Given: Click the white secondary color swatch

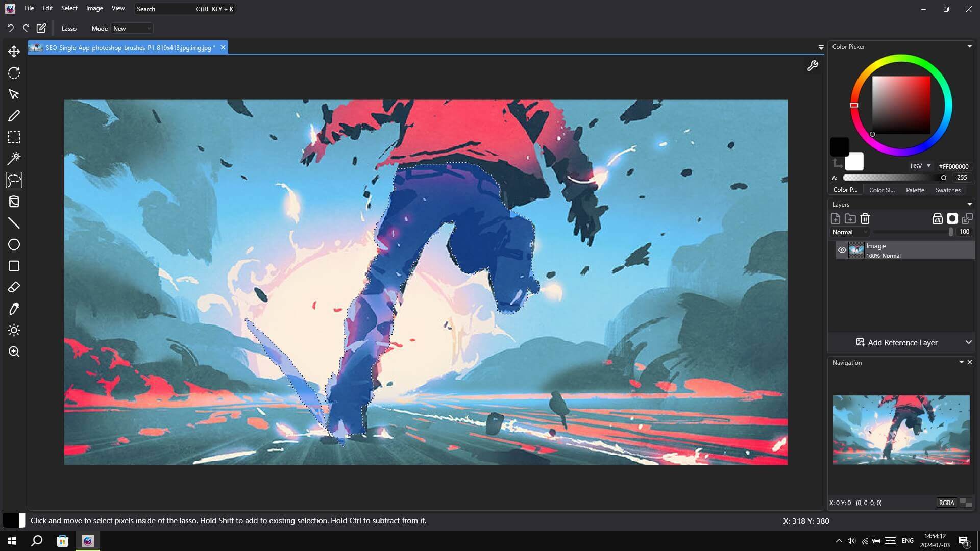Looking at the screenshot, I should pyautogui.click(x=854, y=161).
